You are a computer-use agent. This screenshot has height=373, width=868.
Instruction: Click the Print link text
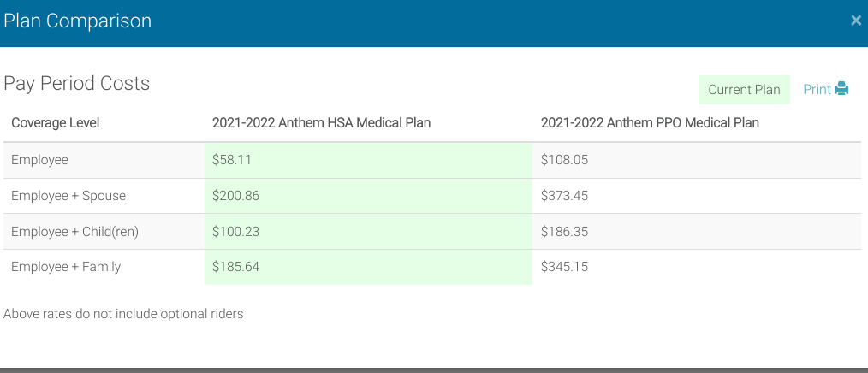pos(817,90)
